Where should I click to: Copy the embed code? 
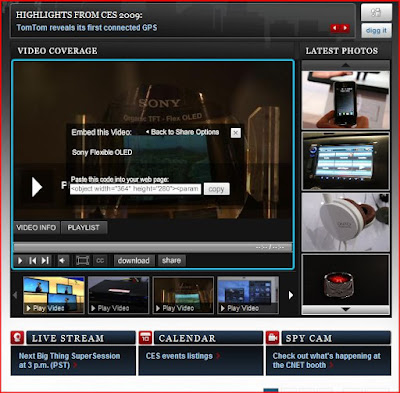[216, 189]
